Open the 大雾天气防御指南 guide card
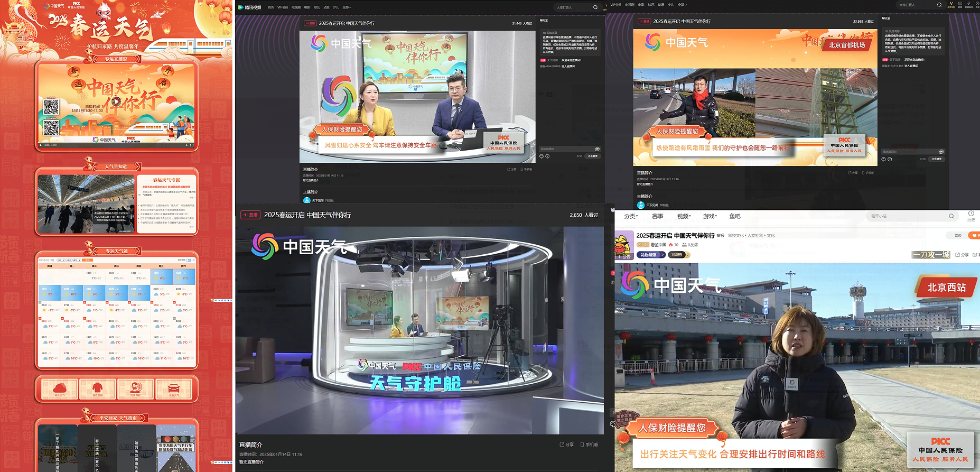Screen dimensions: 980x472 click(x=97, y=448)
